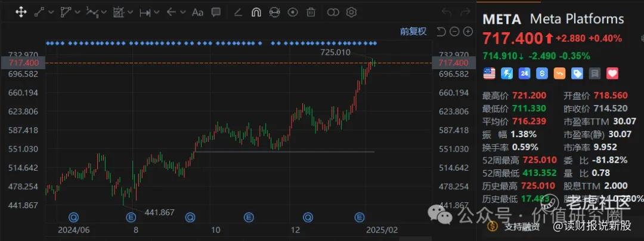Select the trend line drawing tool
This screenshot has width=644, height=241.
tap(39, 13)
